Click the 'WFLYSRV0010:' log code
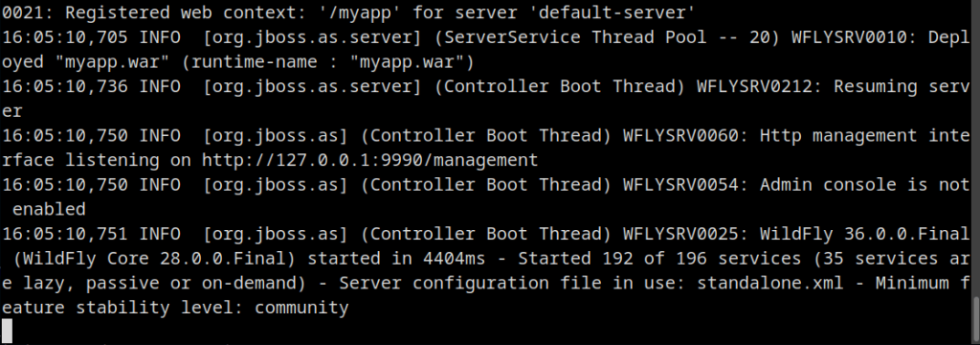The height and width of the screenshot is (345, 980). [x=855, y=37]
